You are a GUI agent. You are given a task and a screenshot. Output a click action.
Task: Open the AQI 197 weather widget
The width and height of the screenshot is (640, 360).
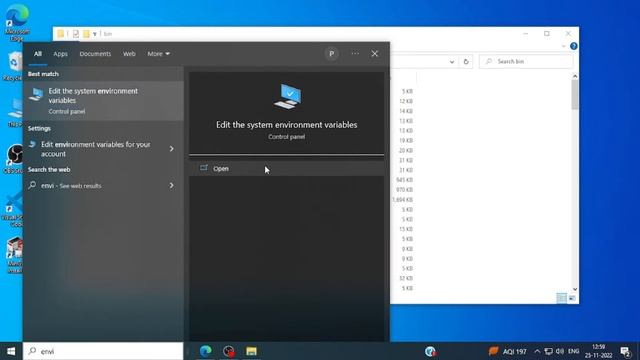(507, 351)
